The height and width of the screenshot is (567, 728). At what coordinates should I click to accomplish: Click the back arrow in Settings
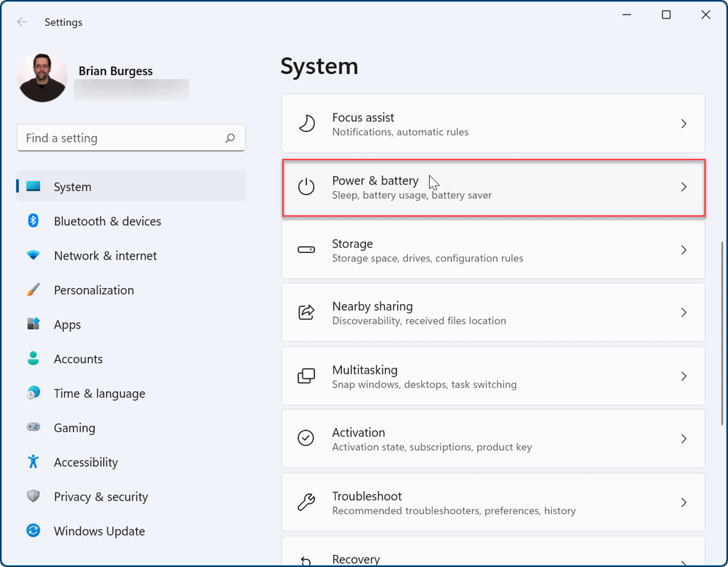tap(22, 22)
